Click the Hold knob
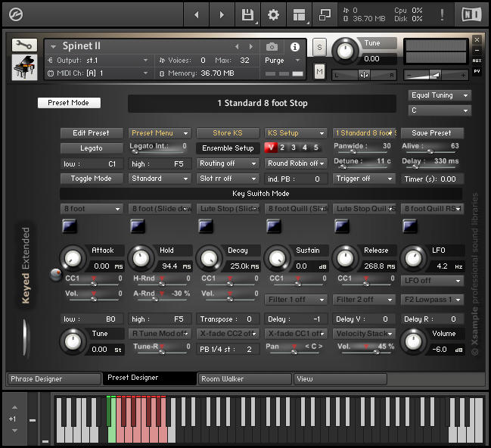Screen dimensions: 491x448 point(141,259)
